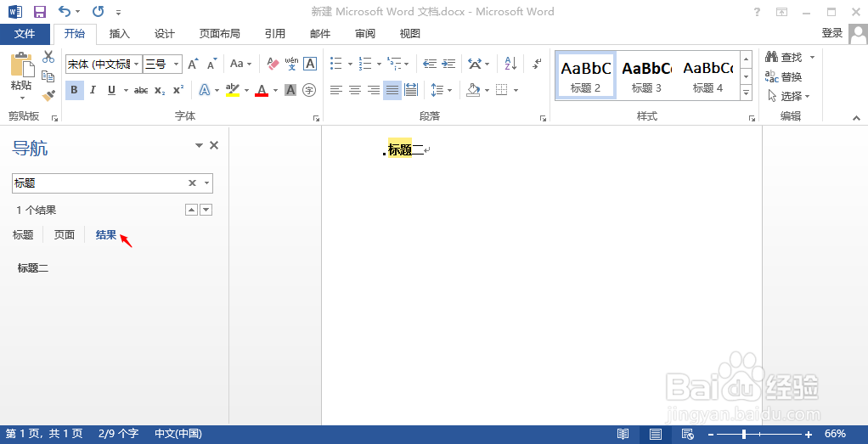Open the 文件 menu
Image resolution: width=868 pixels, height=444 pixels.
click(25, 34)
